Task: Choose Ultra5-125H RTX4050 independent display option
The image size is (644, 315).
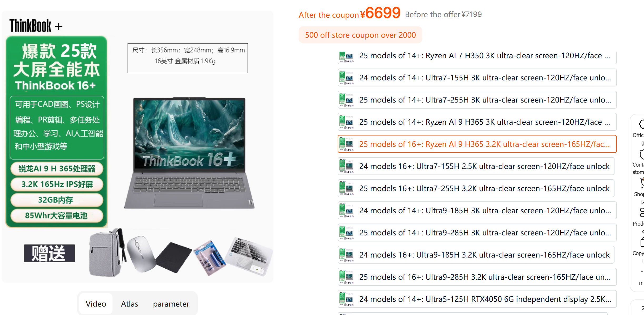Action: (477, 299)
